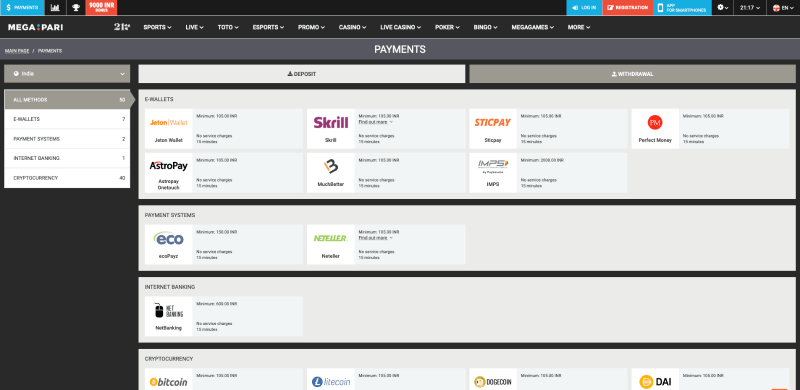The image size is (800, 390).
Task: Expand Find out more under Skrill
Action: click(376, 122)
